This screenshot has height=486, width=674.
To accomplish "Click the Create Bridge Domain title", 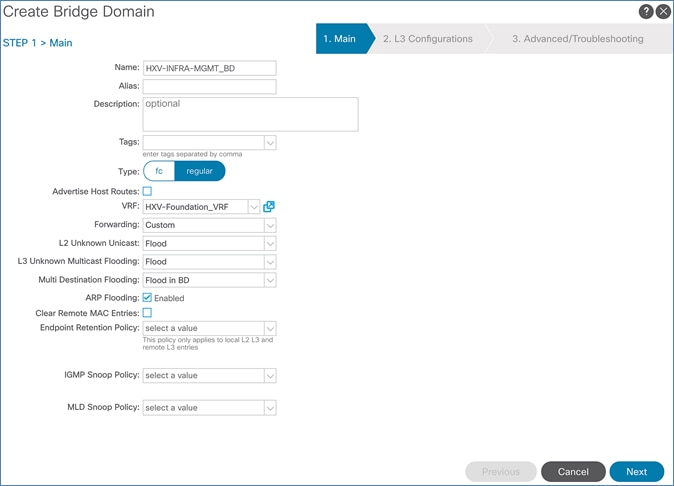I will pos(79,12).
